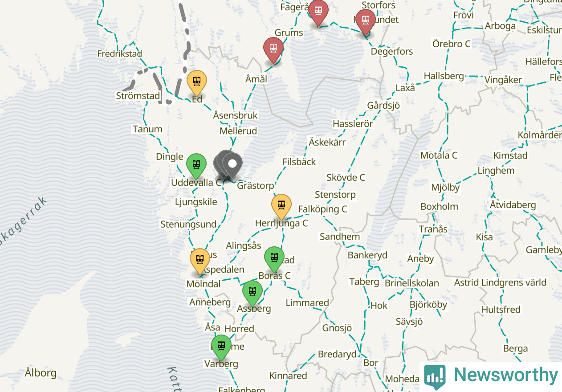562x392 pixels.
Task: Click the yellow train marker above Mölndal
Action: (x=200, y=261)
